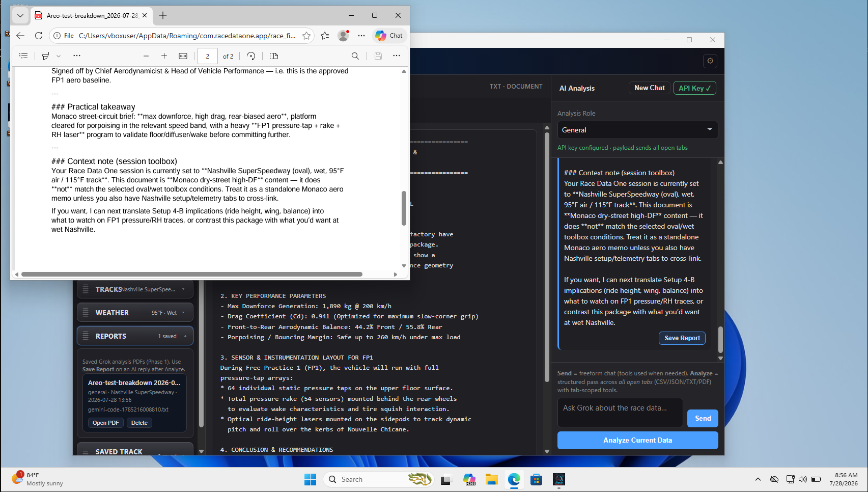This screenshot has width=868, height=492.
Task: Click the PDF horizontal scrollbar
Action: tap(192, 274)
